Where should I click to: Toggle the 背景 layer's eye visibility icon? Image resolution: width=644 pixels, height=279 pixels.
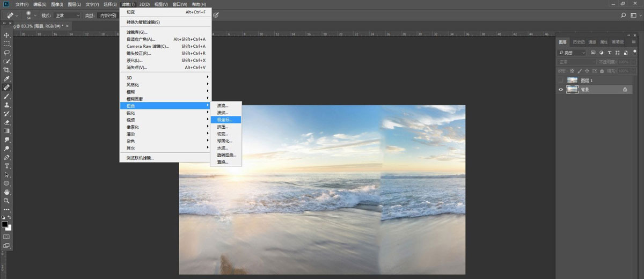point(561,90)
